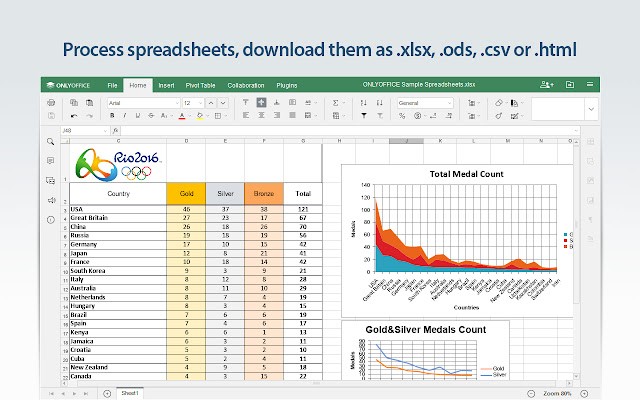Switch to the Insert tab
The height and width of the screenshot is (400, 640).
(x=166, y=86)
